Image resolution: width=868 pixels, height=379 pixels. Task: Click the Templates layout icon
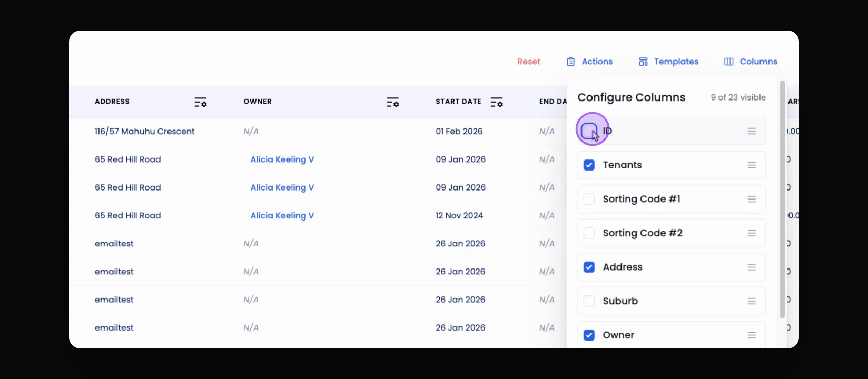[643, 62]
